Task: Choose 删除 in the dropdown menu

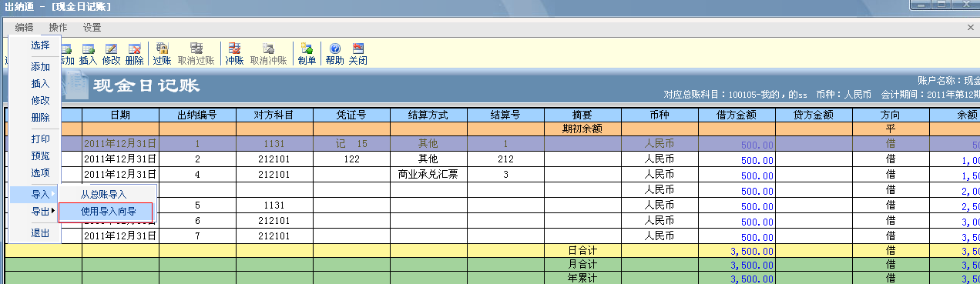Action: [x=35, y=118]
